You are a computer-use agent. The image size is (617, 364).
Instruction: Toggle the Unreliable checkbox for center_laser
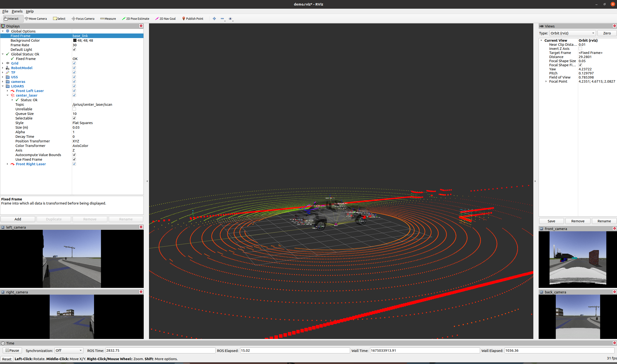coord(74,109)
